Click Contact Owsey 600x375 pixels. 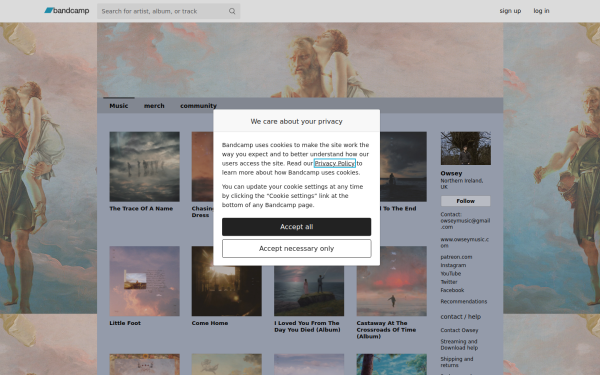[x=459, y=330]
